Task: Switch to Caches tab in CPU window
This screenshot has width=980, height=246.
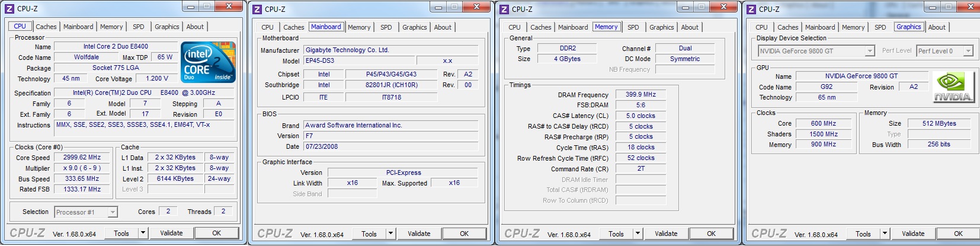Action: point(46,27)
